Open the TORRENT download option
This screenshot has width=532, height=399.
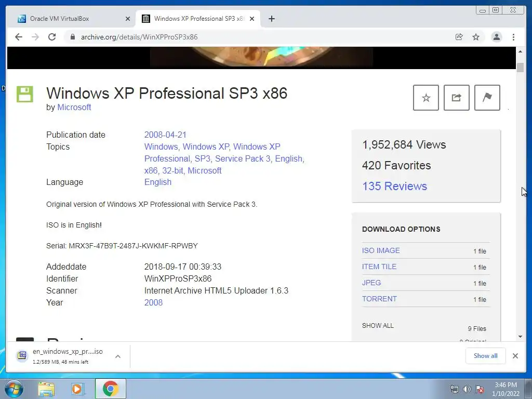point(379,299)
